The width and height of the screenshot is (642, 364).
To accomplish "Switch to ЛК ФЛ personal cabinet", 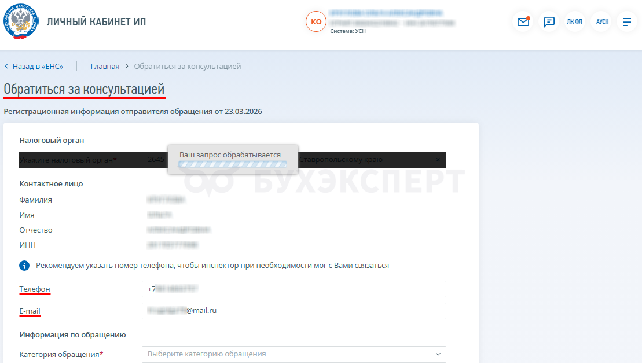I will pos(574,21).
